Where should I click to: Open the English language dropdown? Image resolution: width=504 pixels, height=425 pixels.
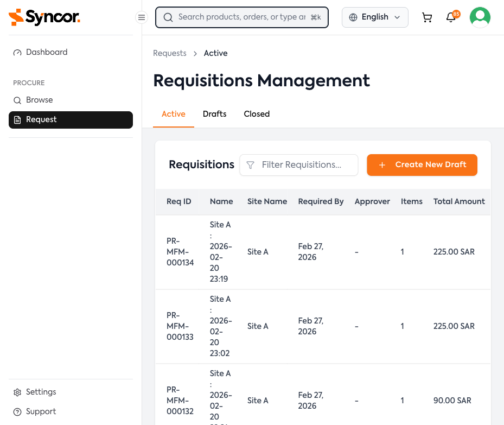click(374, 17)
